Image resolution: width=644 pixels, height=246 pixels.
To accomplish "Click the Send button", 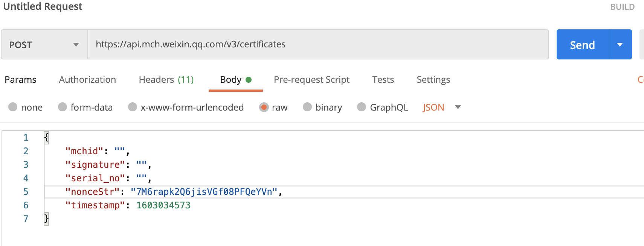I will pyautogui.click(x=582, y=45).
